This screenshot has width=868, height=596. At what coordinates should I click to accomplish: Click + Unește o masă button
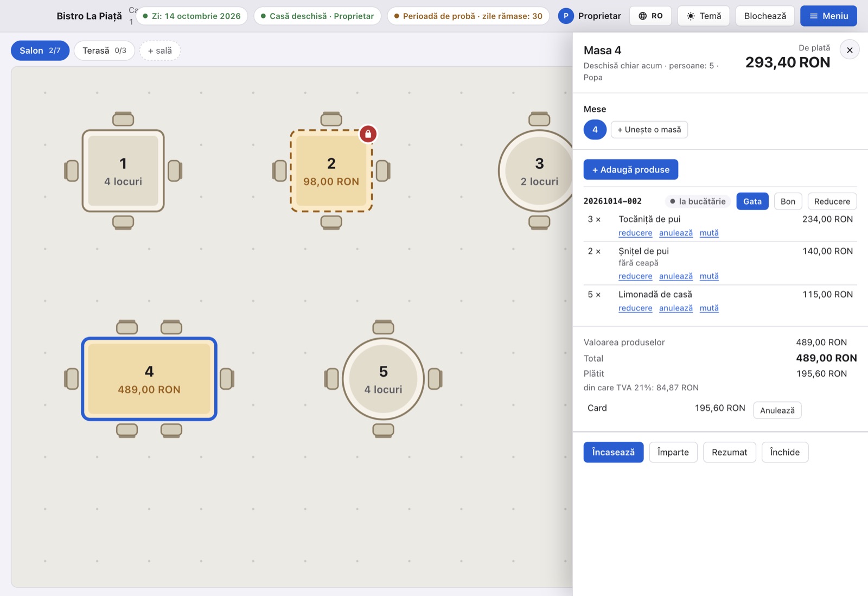649,130
